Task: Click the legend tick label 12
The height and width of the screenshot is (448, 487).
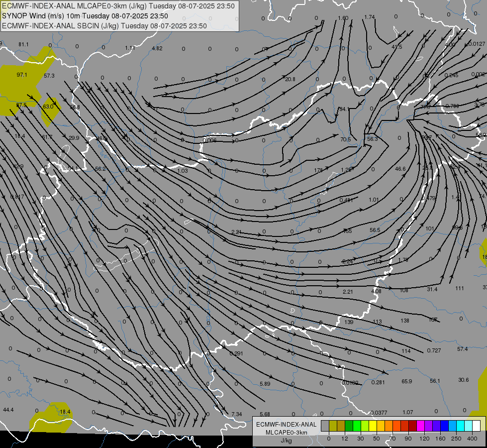Action: point(344,439)
